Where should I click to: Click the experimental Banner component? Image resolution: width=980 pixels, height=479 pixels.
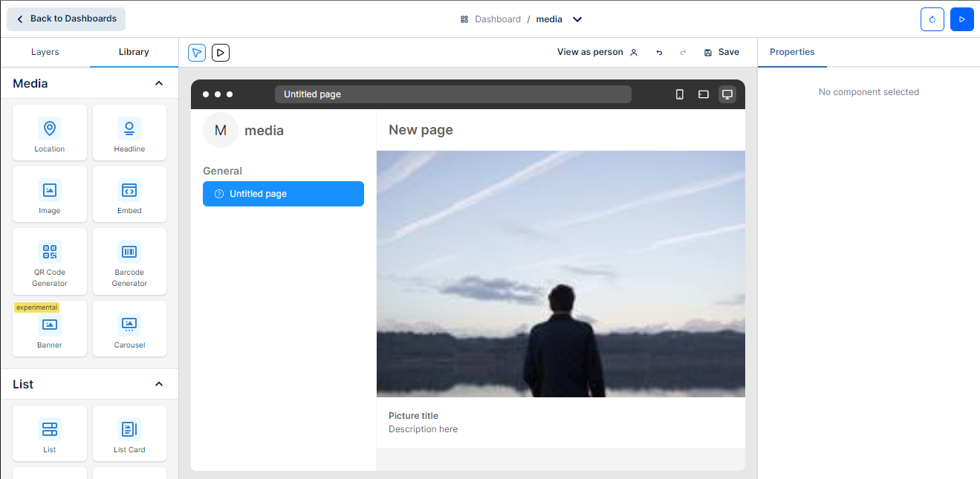[50, 328]
